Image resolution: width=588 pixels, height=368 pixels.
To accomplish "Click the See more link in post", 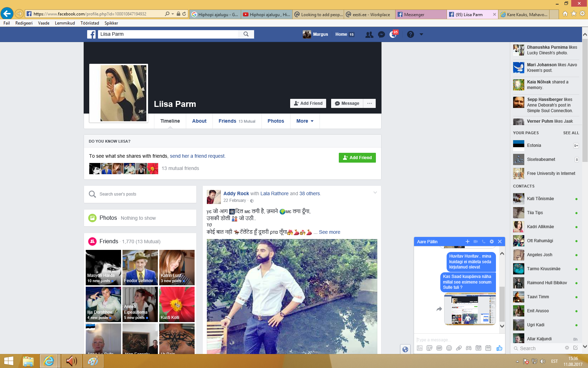I will pos(329,232).
